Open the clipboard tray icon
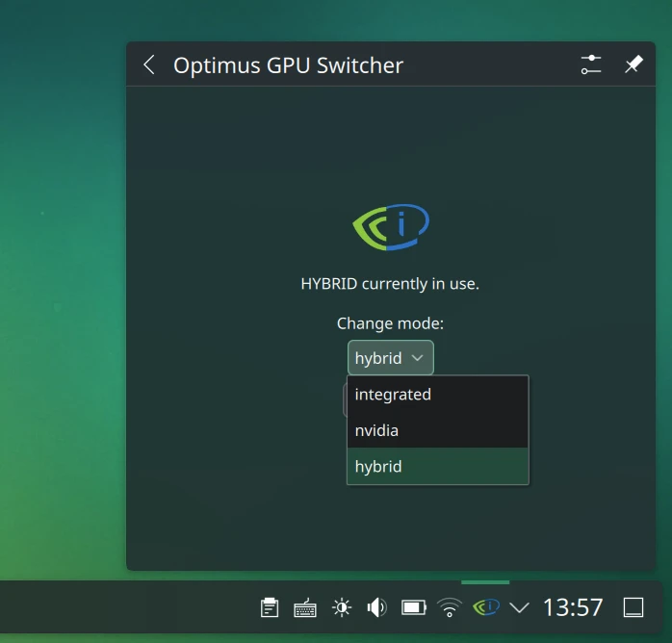The image size is (672, 643). coord(270,607)
